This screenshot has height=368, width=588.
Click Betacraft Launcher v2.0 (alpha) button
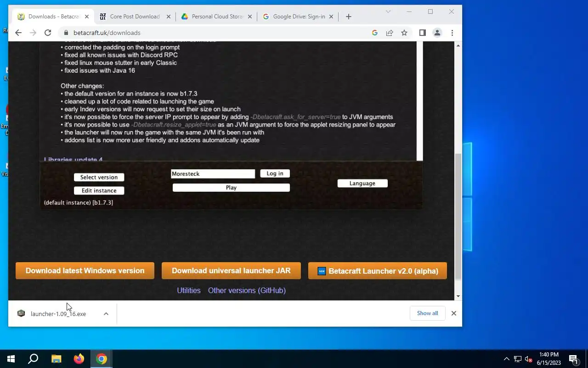[x=378, y=271]
